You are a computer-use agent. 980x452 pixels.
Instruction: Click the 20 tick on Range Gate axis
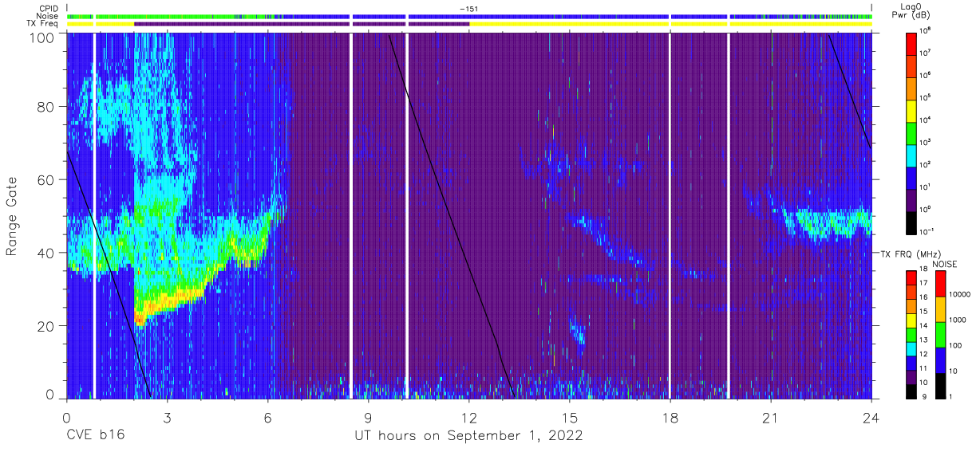click(x=45, y=325)
